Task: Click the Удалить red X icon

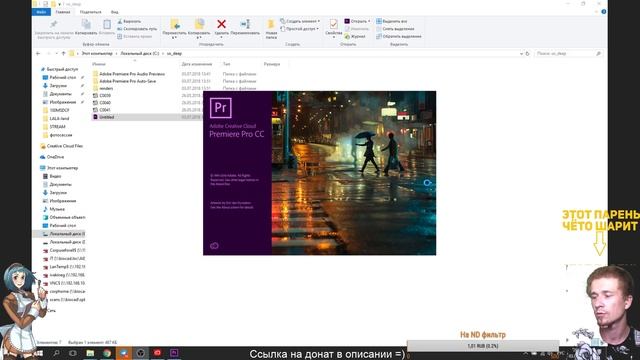Action: (x=221, y=24)
